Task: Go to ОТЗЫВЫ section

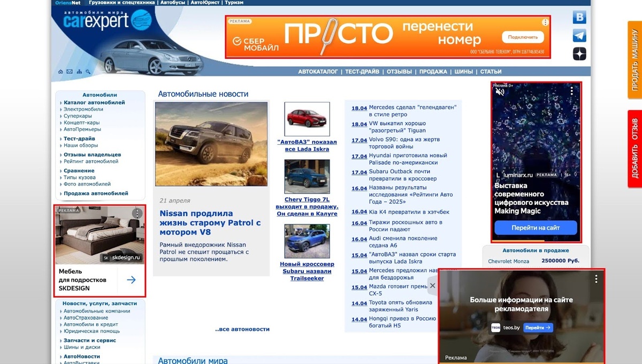Action: point(399,72)
